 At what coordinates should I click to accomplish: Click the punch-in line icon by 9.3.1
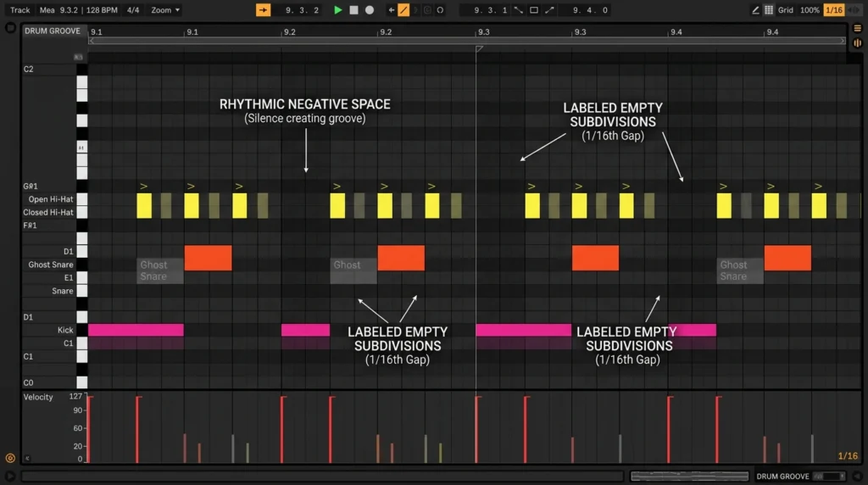click(x=519, y=10)
